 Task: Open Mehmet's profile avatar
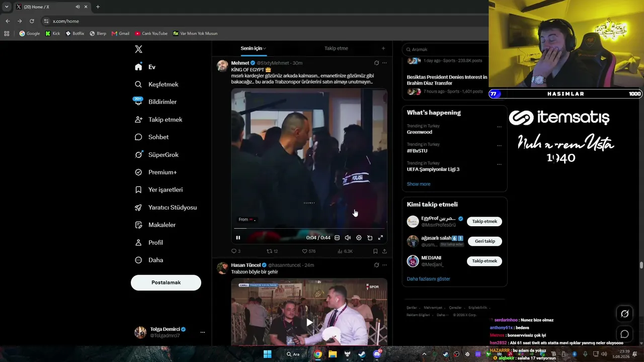click(x=222, y=66)
